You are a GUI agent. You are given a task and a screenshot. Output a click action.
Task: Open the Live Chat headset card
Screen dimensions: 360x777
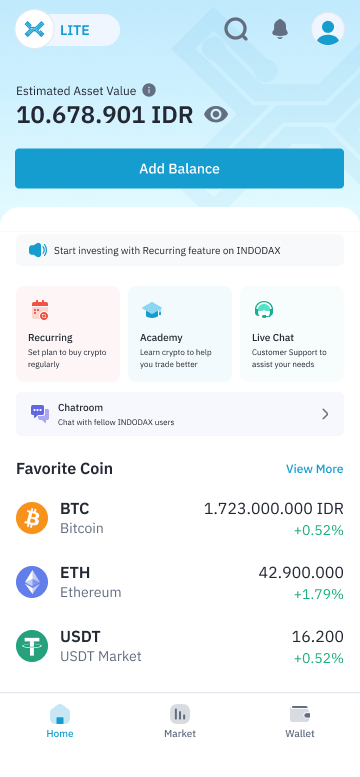click(292, 334)
